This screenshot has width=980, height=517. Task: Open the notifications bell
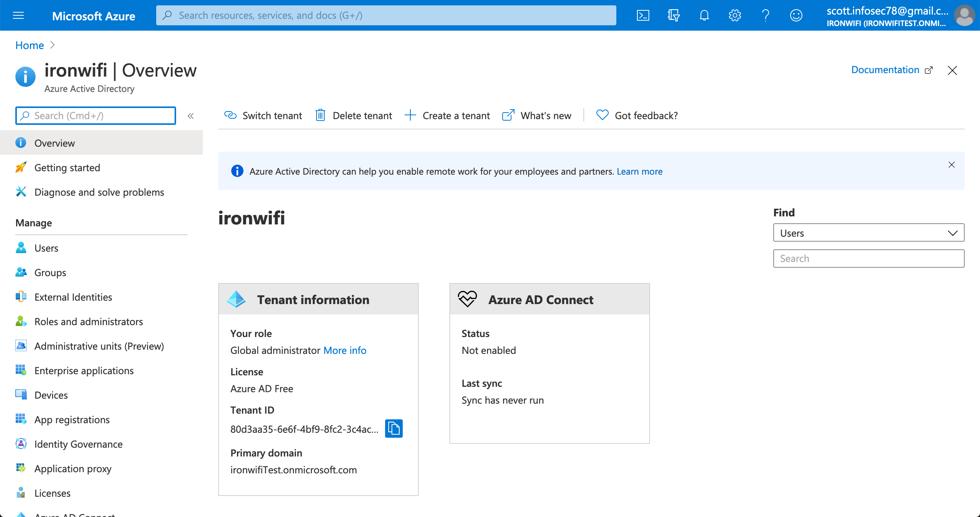[704, 15]
